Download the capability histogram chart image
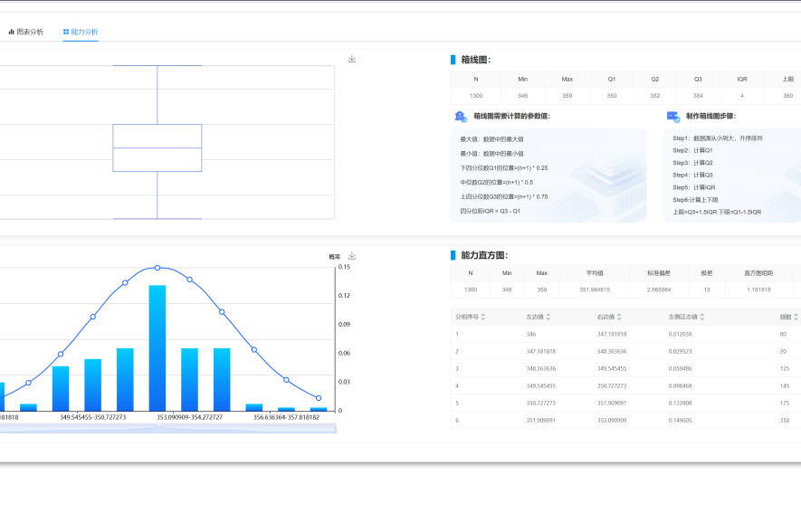 click(352, 256)
